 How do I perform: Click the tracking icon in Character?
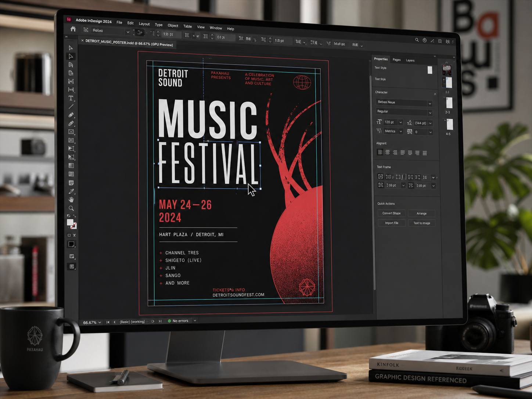click(410, 132)
